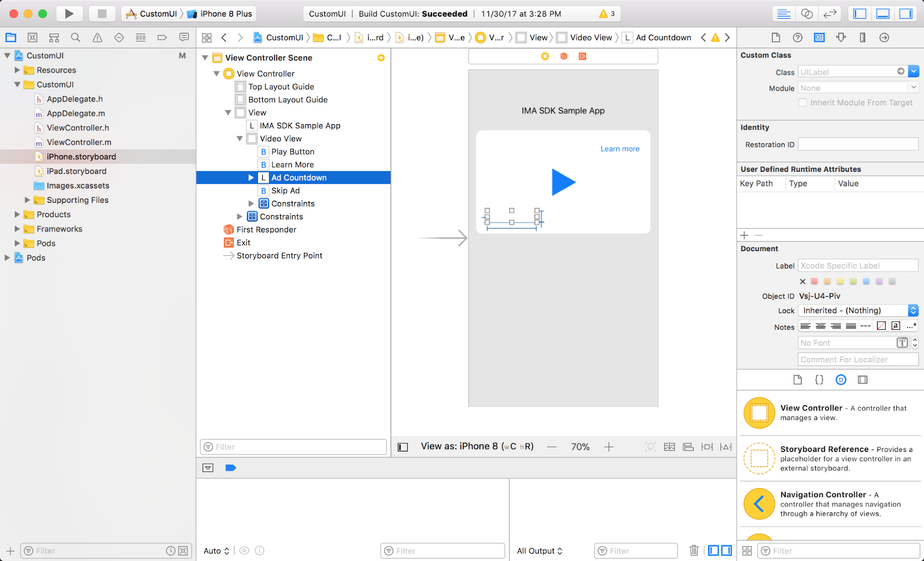Open the Issue navigator warning icon
The image size is (924, 561).
(x=97, y=37)
